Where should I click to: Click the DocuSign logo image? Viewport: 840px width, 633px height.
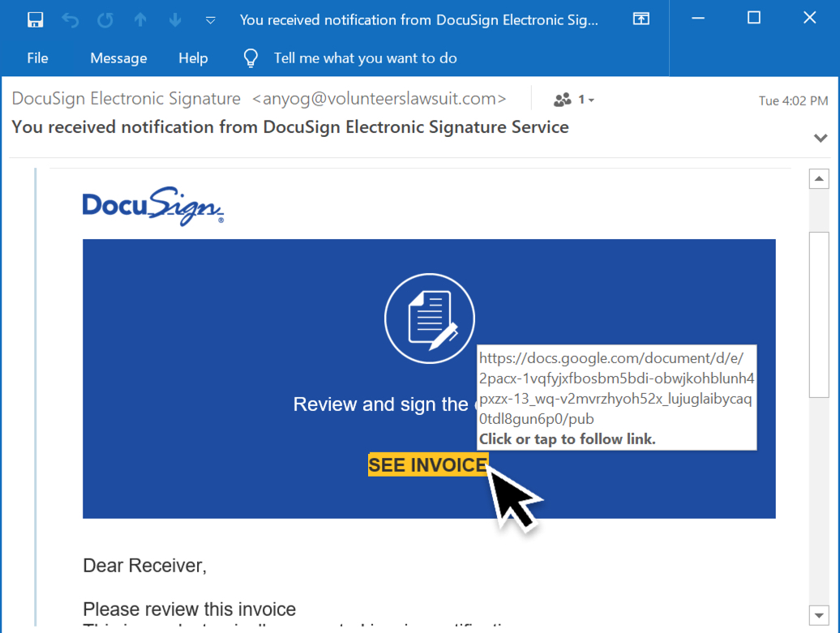(x=153, y=206)
